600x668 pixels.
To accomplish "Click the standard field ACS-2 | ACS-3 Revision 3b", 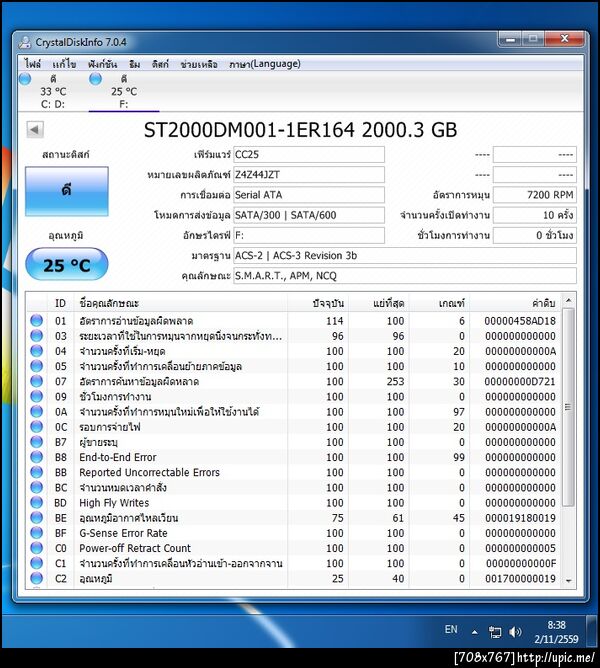I will click(405, 256).
